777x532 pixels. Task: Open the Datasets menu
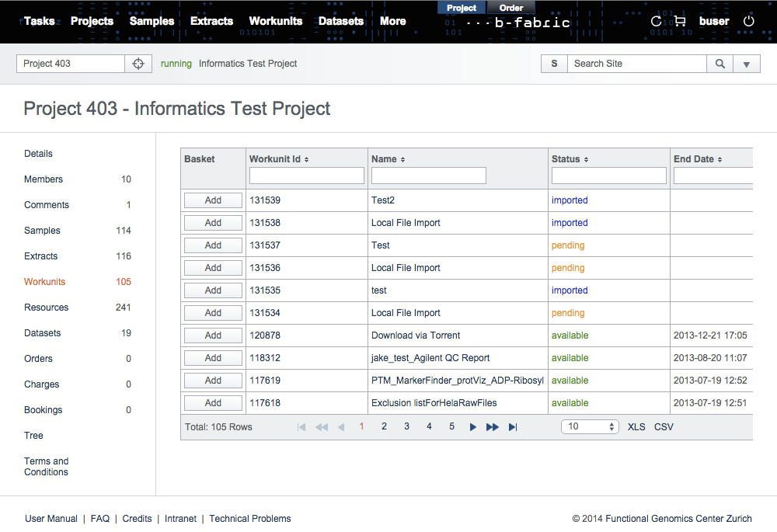point(341,21)
